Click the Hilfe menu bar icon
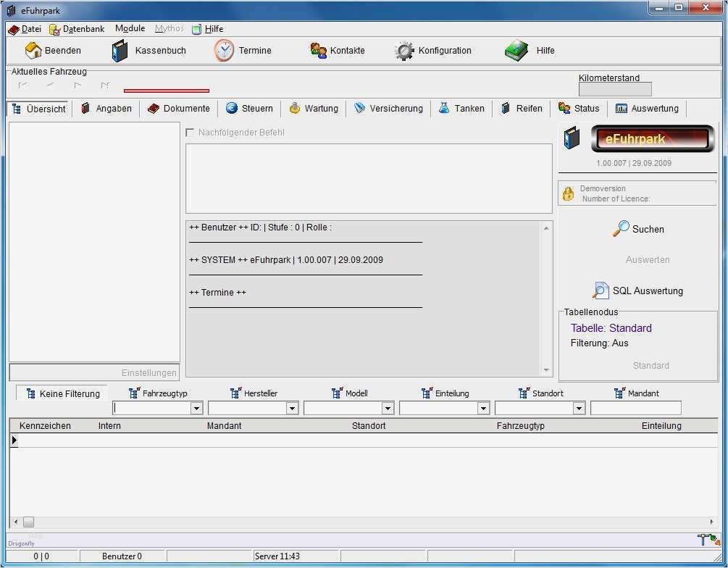 [197, 29]
